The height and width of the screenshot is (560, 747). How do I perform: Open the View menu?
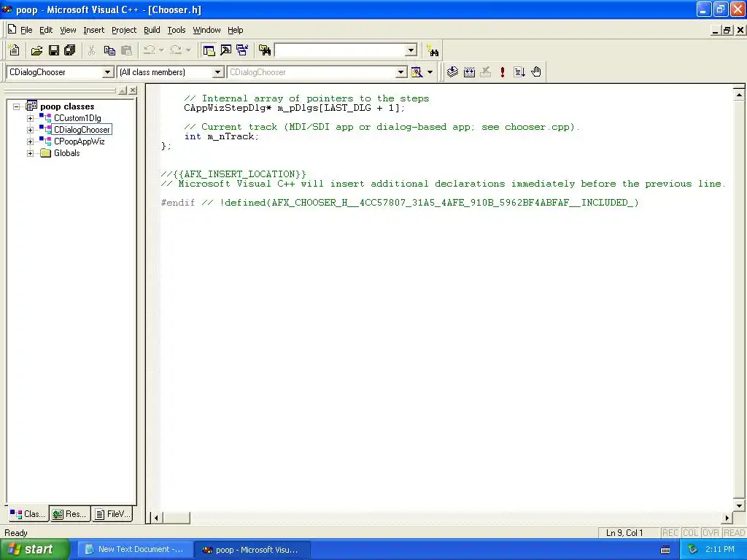coord(68,30)
